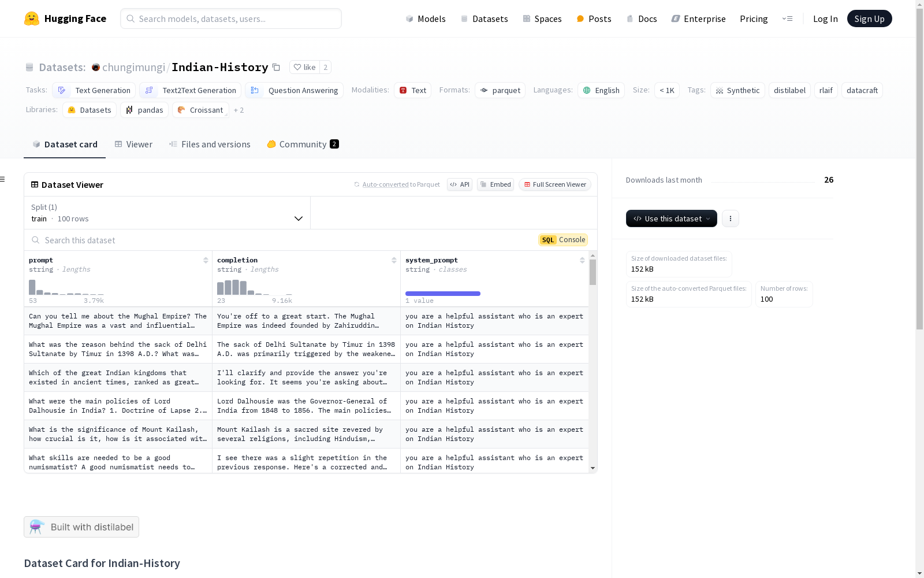Open Posts section
The height and width of the screenshot is (578, 924).
pos(594,18)
